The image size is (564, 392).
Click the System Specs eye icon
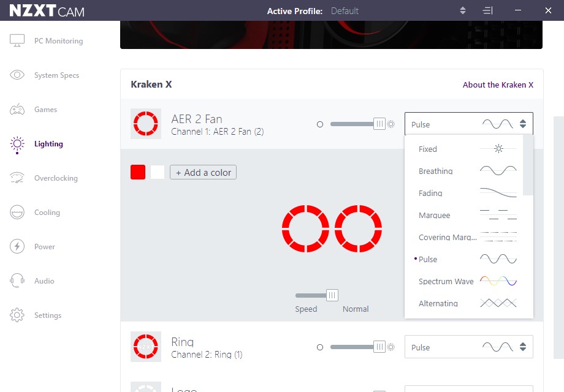(17, 75)
